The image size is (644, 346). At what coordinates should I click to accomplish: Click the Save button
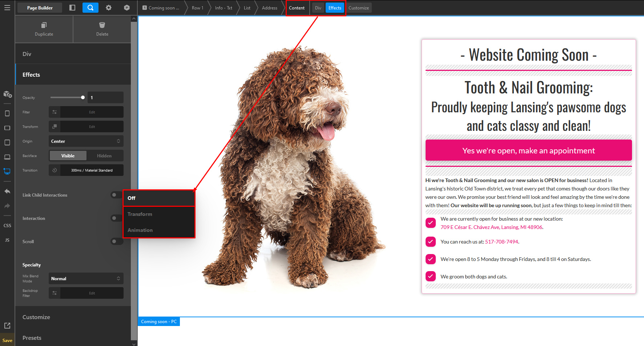coord(7,341)
